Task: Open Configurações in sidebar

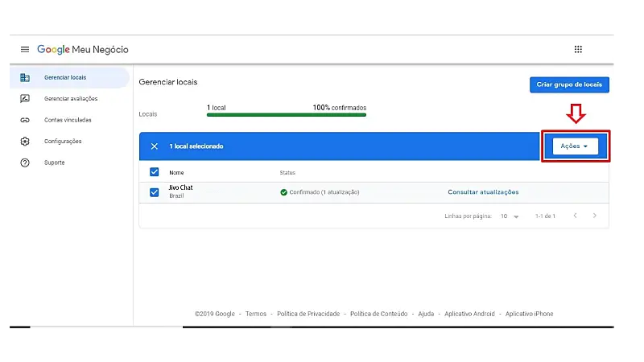Action: point(63,142)
